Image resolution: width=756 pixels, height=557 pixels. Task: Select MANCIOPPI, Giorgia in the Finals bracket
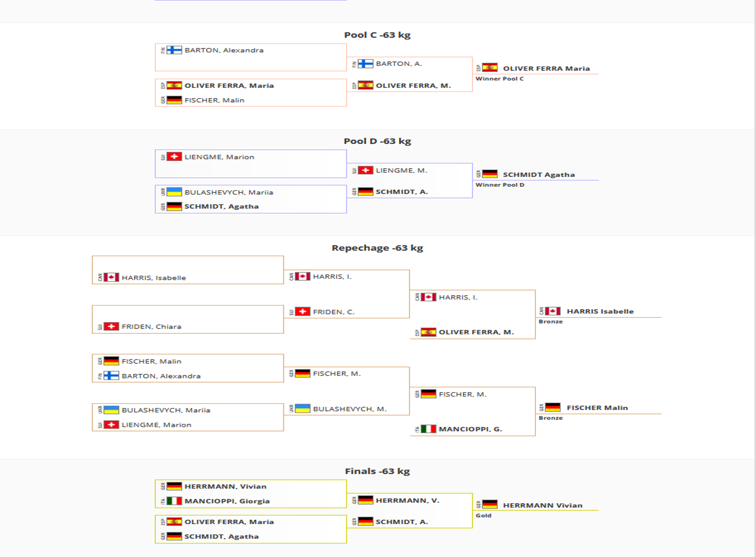tap(227, 501)
